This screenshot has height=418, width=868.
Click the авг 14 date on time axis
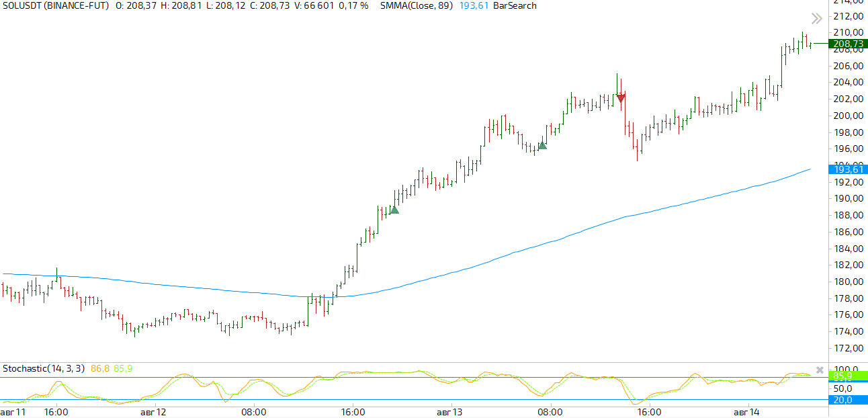click(x=746, y=412)
